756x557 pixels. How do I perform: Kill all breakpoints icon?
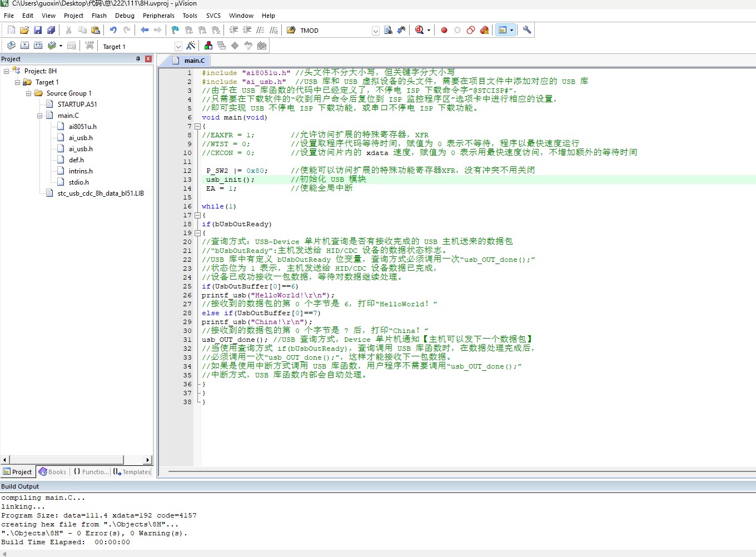(484, 30)
